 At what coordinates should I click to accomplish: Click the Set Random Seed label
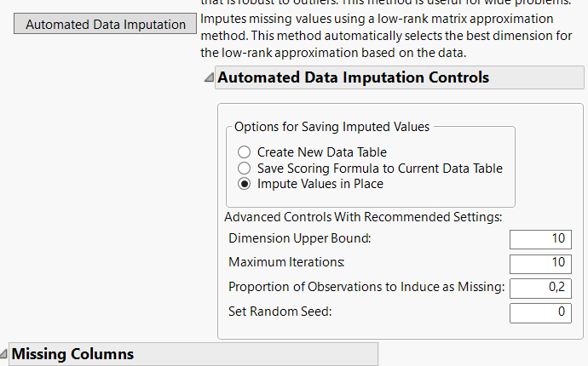280,312
